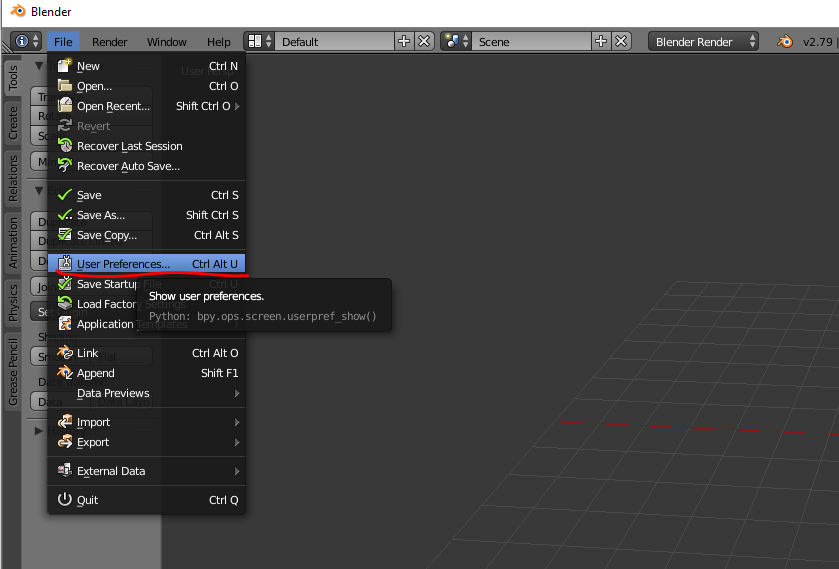
Task: Click the Save As icon
Action: (x=65, y=215)
